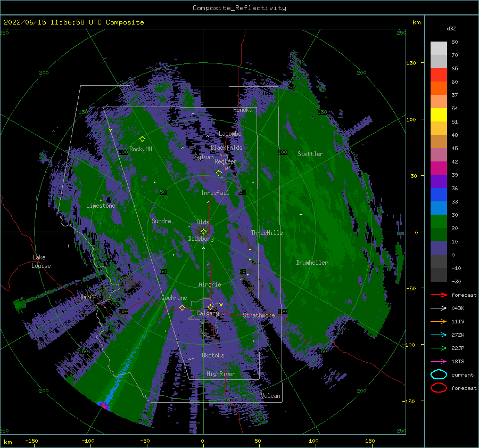The width and height of the screenshot is (479, 448).
Task: Click the yellow diamond marker near Cochrane
Action: pyautogui.click(x=182, y=307)
